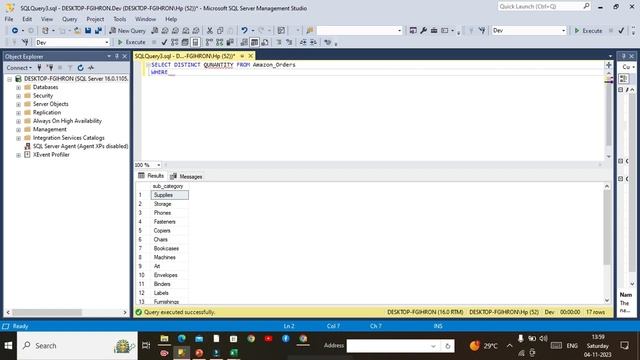Click the Results to File icon
Screen dimensions: 640x360
pos(265,42)
